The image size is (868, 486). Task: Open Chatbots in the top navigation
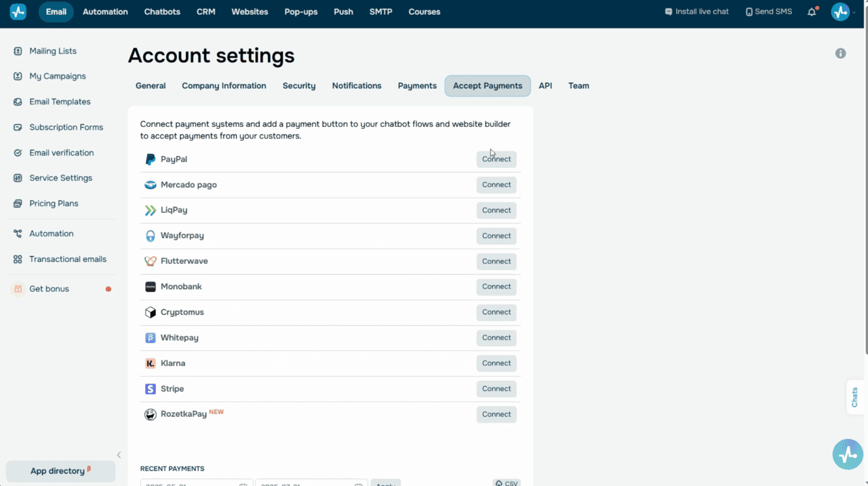point(162,12)
